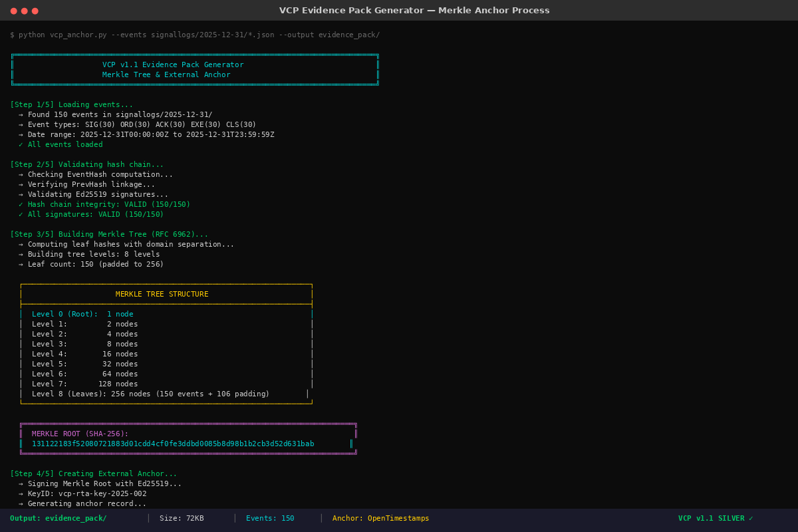Image resolution: width=798 pixels, height=532 pixels.
Task: Click the red close window button
Action: point(13,11)
